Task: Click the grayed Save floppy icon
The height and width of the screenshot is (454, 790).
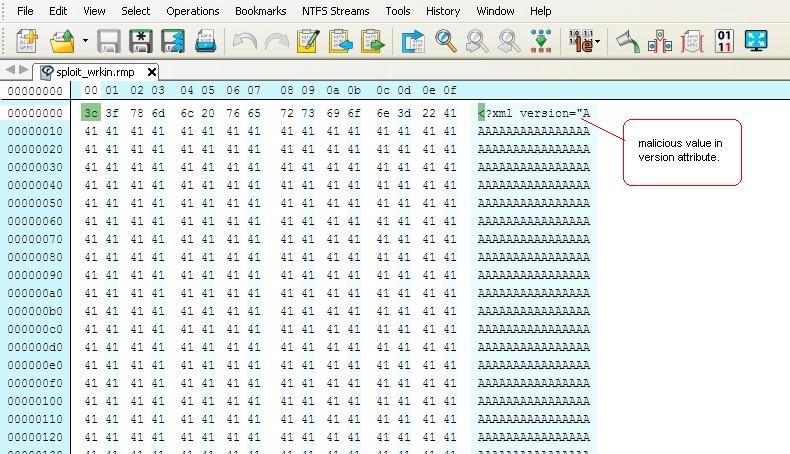Action: tap(108, 41)
